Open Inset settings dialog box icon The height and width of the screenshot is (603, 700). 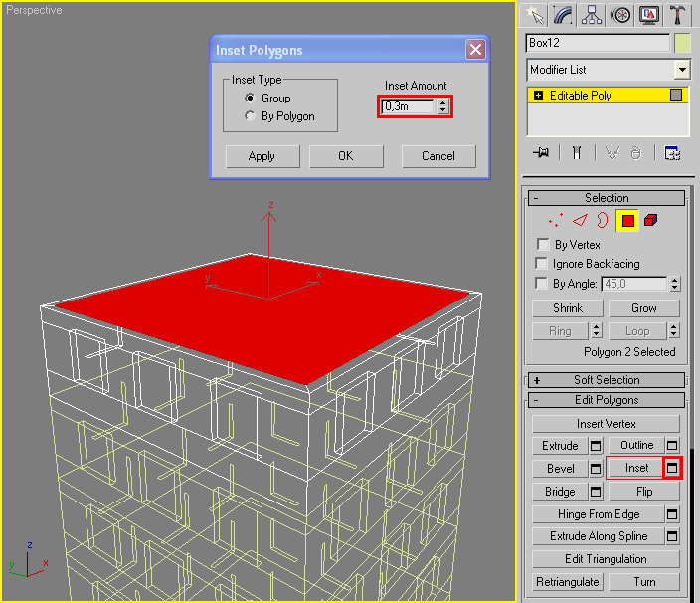coord(672,468)
